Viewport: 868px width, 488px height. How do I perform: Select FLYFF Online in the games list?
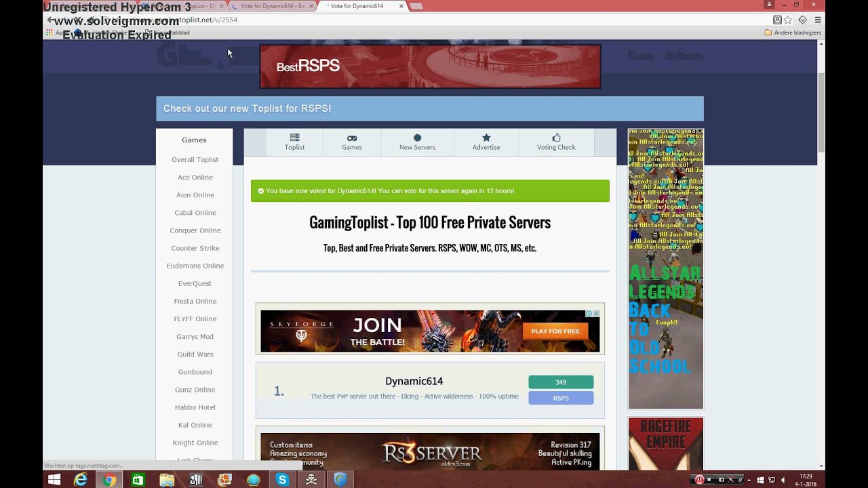(x=195, y=319)
